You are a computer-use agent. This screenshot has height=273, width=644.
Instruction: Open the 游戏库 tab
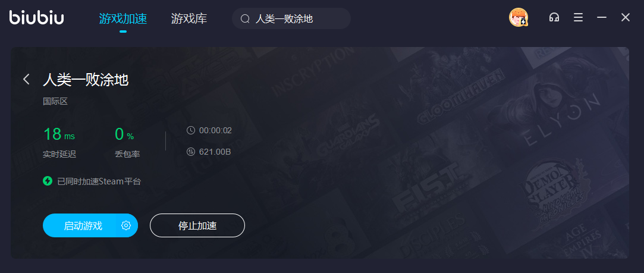pos(189,18)
